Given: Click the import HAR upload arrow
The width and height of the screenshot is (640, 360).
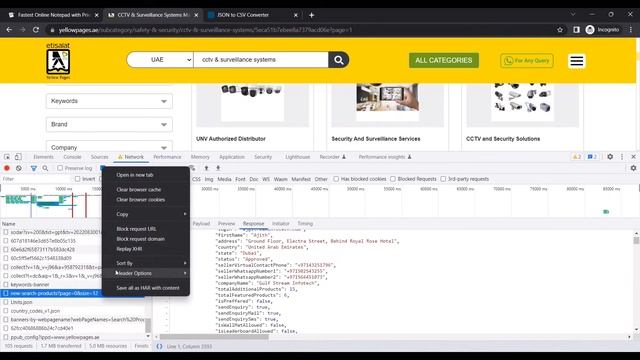Looking at the screenshot, I should [x=207, y=168].
